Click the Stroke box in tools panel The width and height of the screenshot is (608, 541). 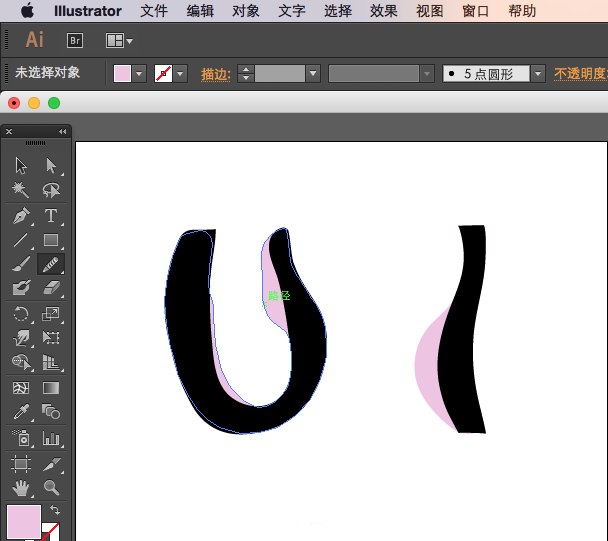52,531
